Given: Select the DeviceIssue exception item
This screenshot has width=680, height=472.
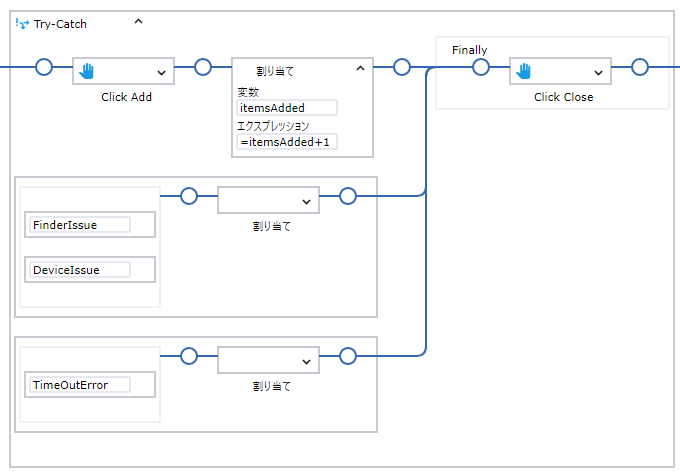Looking at the screenshot, I should (x=80, y=270).
